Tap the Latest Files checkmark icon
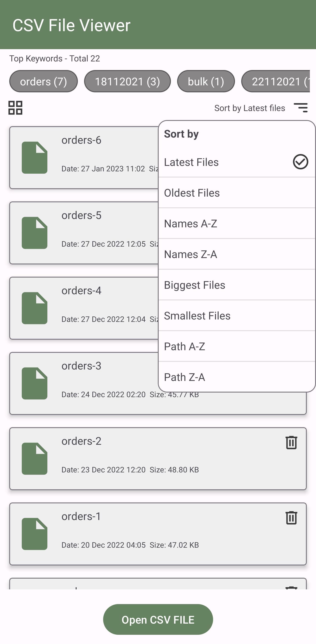 (300, 162)
